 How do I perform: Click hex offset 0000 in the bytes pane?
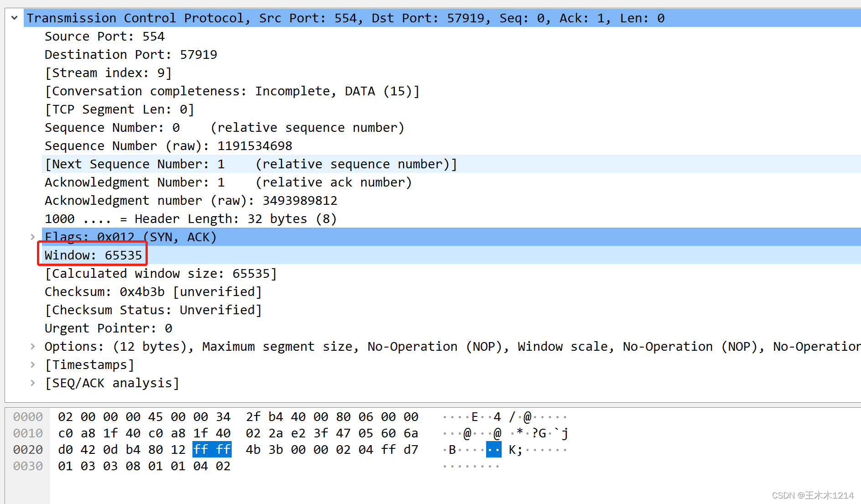[x=28, y=416]
